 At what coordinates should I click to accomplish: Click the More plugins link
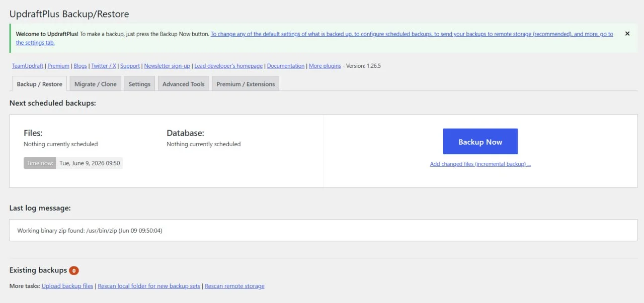coord(325,66)
